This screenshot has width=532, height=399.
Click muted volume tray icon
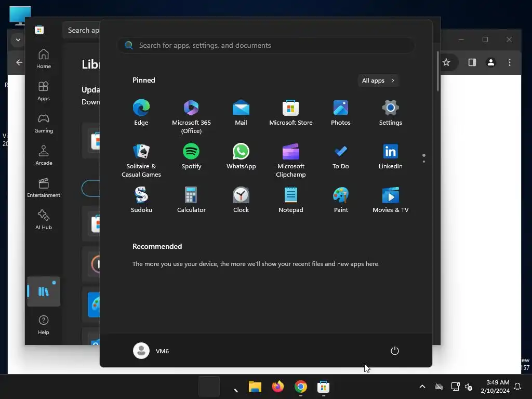pos(469,387)
